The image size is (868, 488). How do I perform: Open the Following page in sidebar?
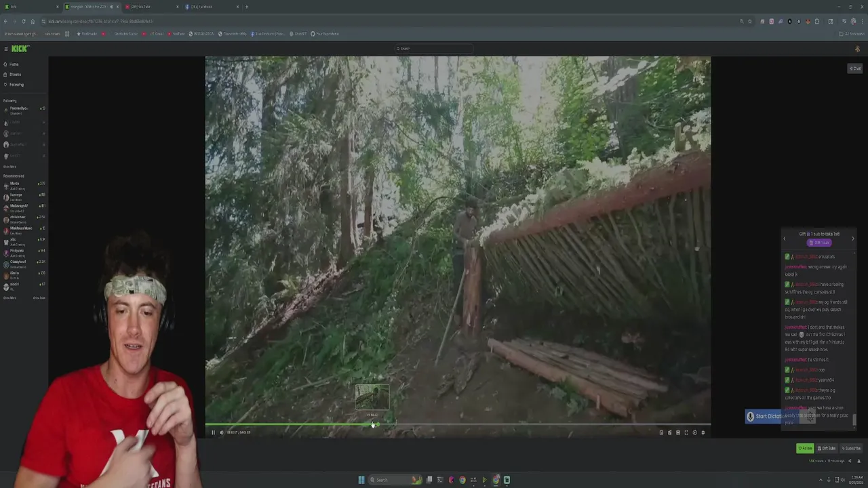[x=14, y=85]
